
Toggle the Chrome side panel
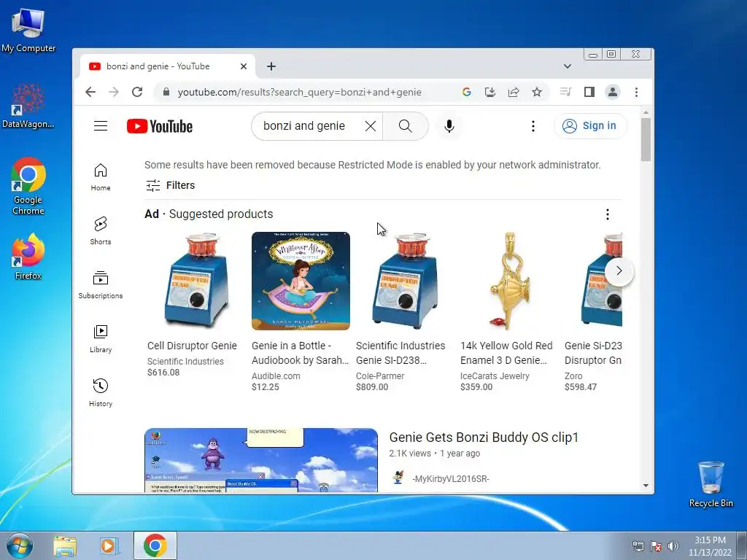click(x=589, y=92)
